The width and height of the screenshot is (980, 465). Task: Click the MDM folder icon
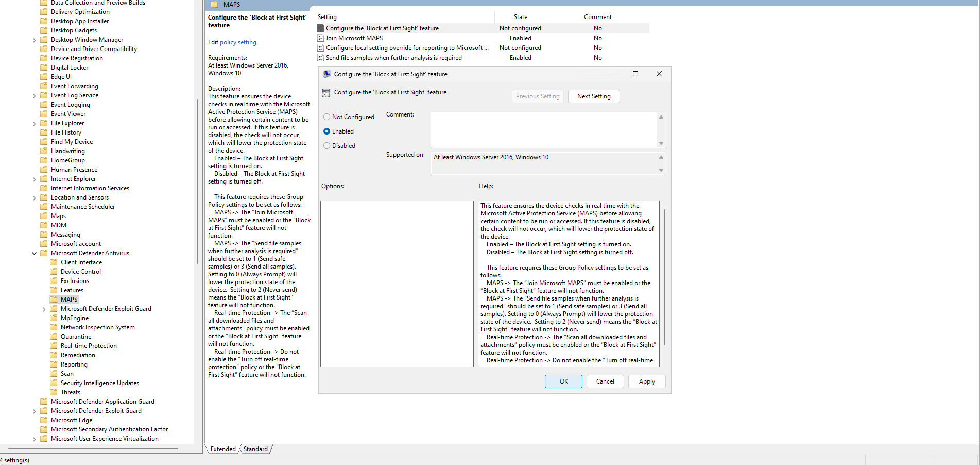[x=44, y=225]
